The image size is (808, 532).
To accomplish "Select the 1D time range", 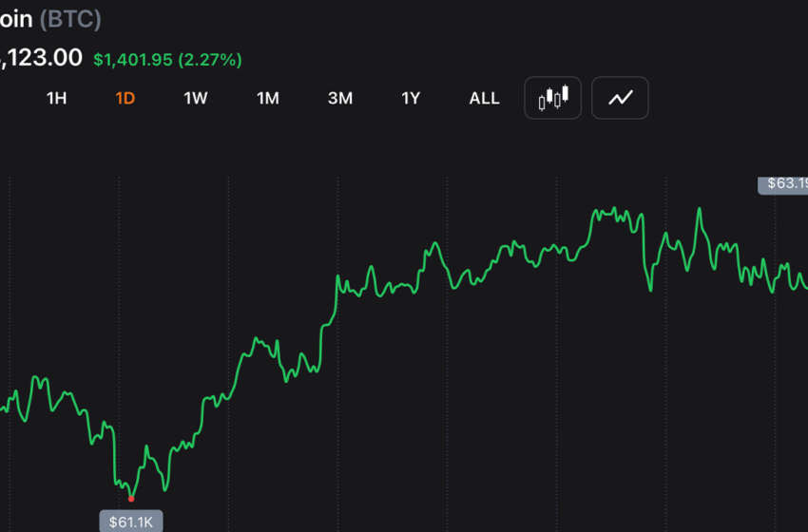I will 125,98.
